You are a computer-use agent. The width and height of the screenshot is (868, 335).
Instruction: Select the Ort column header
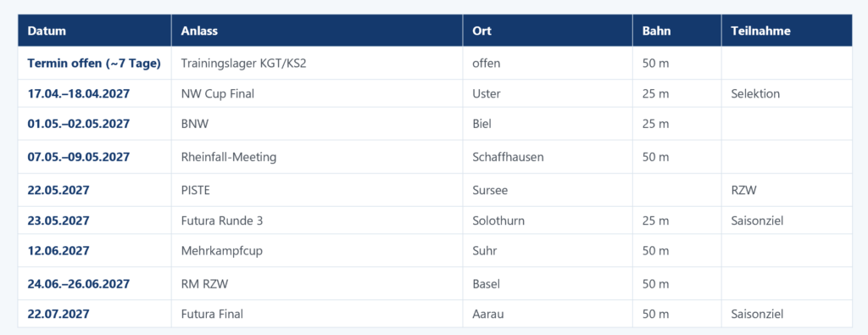[548, 31]
